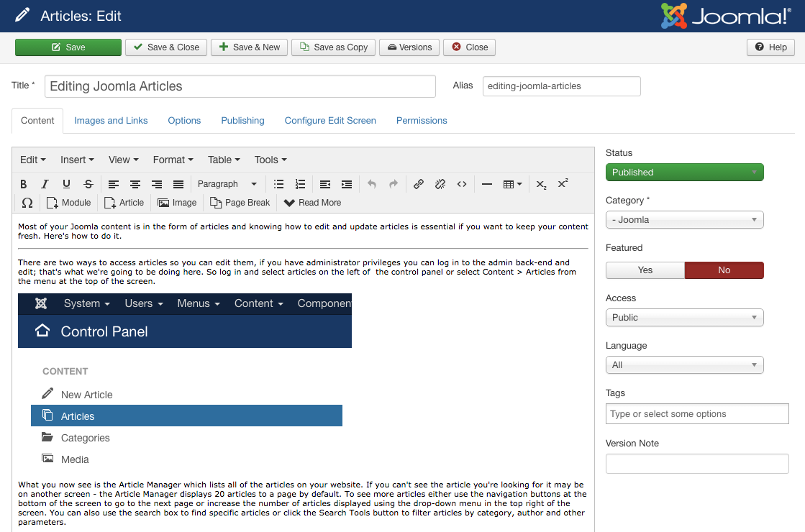
Task: Insert an Image via editor button
Action: click(x=177, y=203)
